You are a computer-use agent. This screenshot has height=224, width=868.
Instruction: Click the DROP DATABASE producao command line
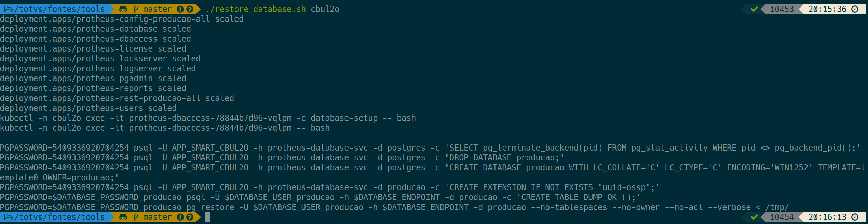tap(282, 158)
